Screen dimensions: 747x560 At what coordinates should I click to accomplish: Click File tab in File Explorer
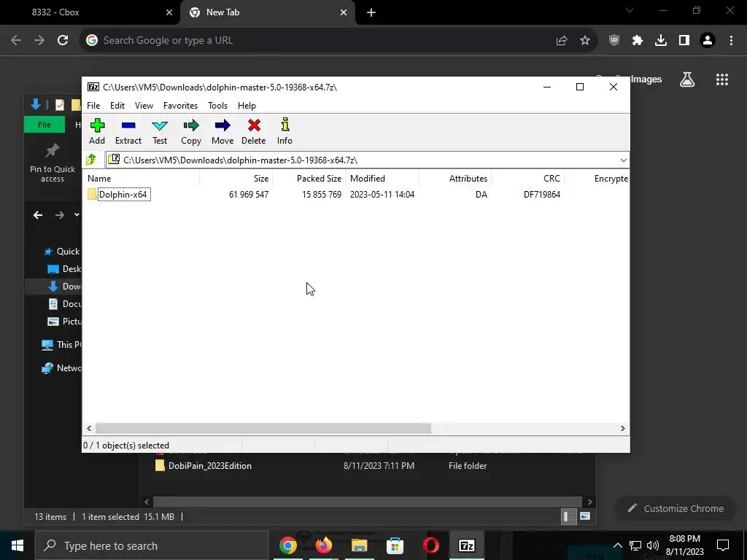pos(44,125)
